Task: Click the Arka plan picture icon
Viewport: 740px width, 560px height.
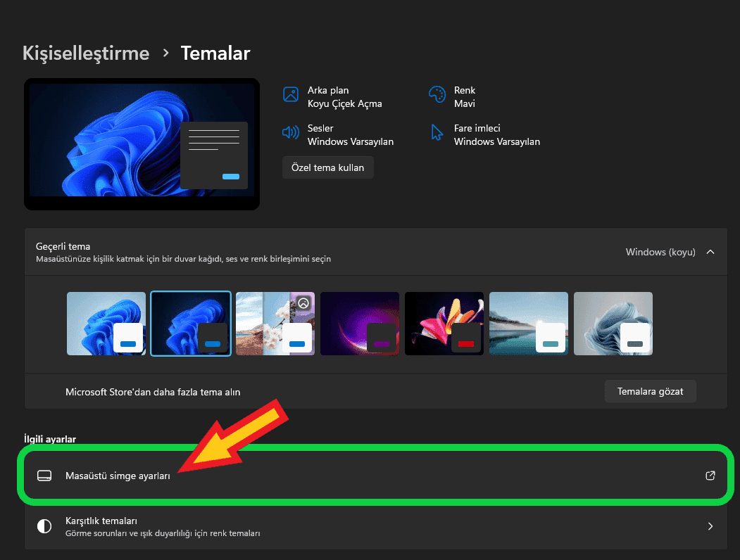Action: pyautogui.click(x=291, y=95)
